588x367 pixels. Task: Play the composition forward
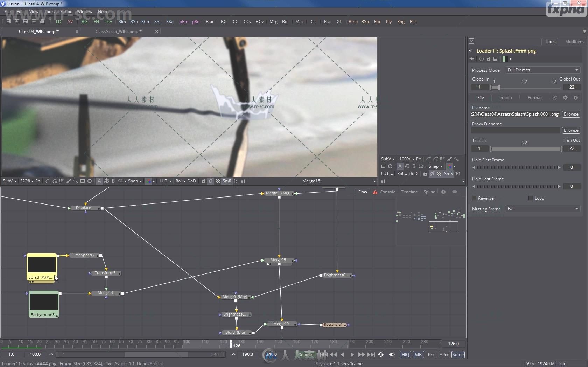352,354
